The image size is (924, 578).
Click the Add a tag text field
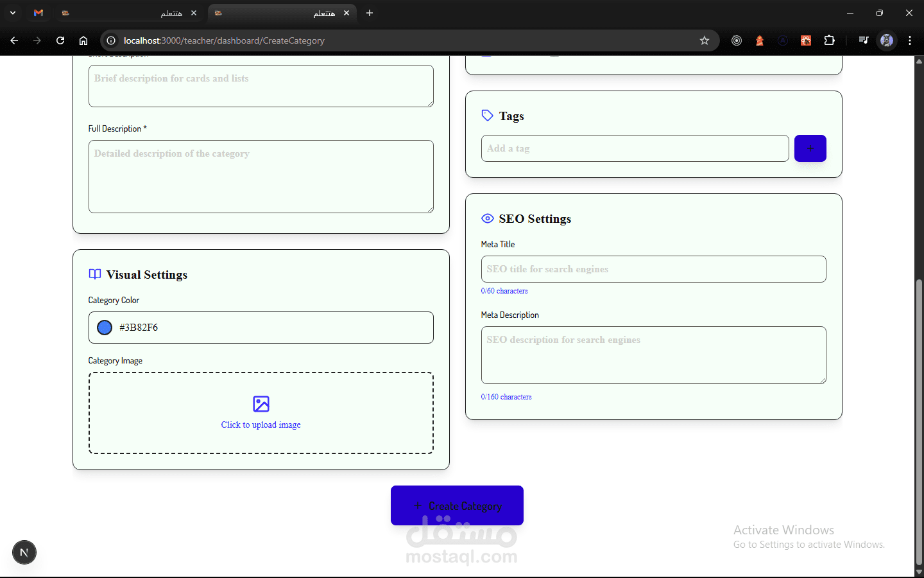point(635,148)
